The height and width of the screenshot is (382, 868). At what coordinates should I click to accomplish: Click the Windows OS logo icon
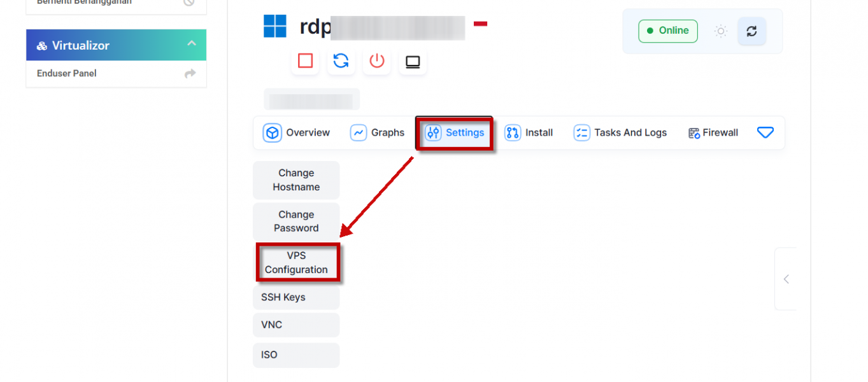(275, 27)
